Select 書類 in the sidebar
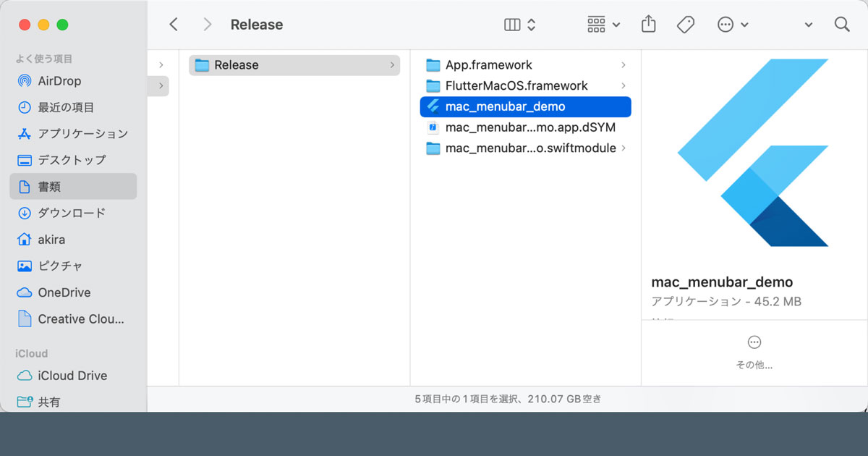Viewport: 868px width, 456px height. 73,187
